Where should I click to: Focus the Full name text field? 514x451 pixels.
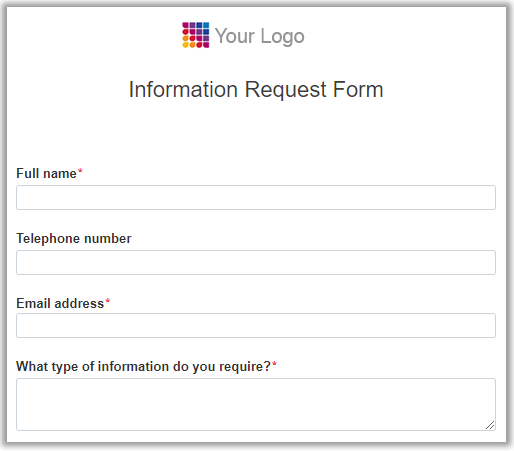click(x=256, y=197)
